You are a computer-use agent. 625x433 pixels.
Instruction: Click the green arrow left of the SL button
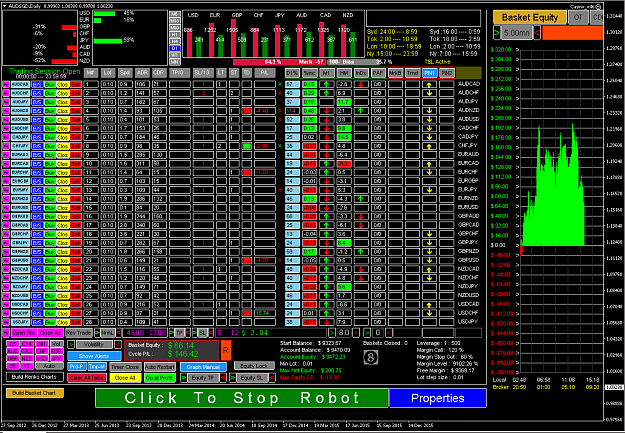(x=194, y=333)
